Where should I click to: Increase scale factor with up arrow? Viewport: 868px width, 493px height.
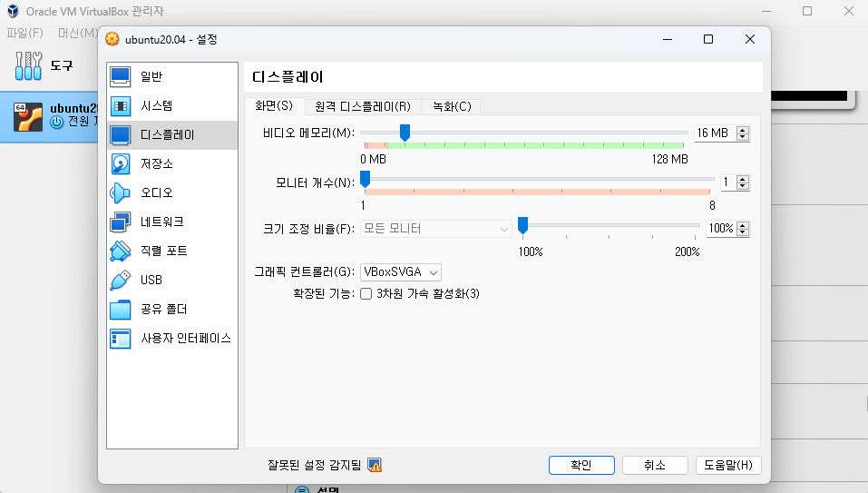tap(743, 225)
